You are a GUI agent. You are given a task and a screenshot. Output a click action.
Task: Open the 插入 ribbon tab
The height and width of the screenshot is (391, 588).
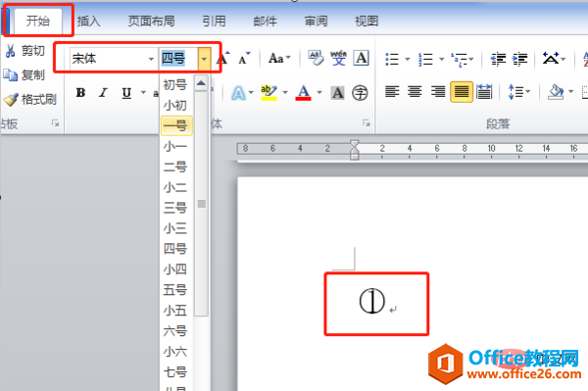[89, 21]
